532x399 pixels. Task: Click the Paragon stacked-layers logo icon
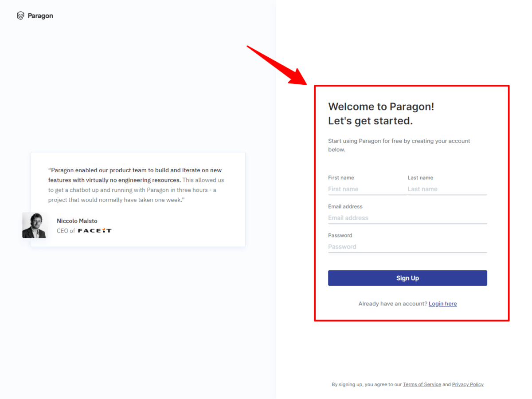click(x=20, y=16)
